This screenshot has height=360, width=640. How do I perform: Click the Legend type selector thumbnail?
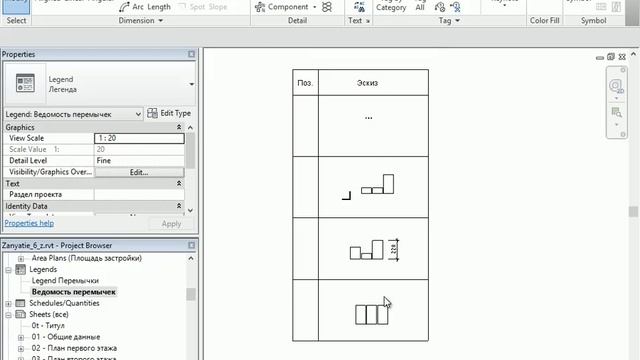25,83
